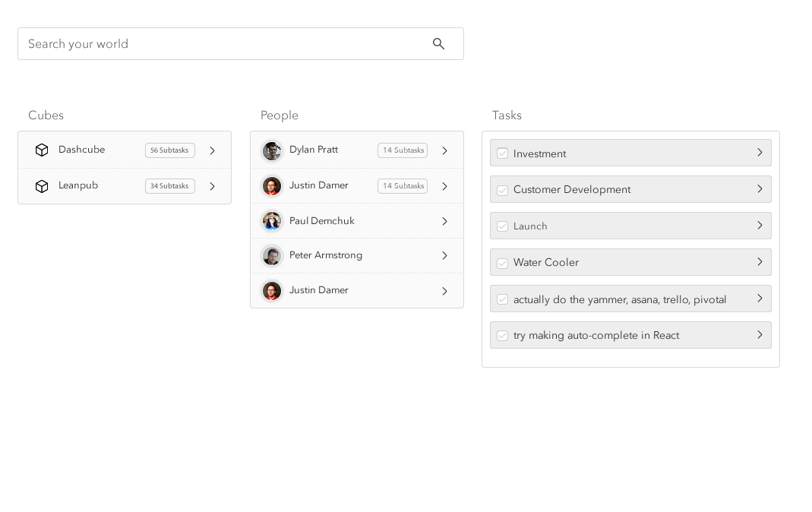Image resolution: width=812 pixels, height=512 pixels.
Task: Check off the Customer Development task
Action: (x=502, y=190)
